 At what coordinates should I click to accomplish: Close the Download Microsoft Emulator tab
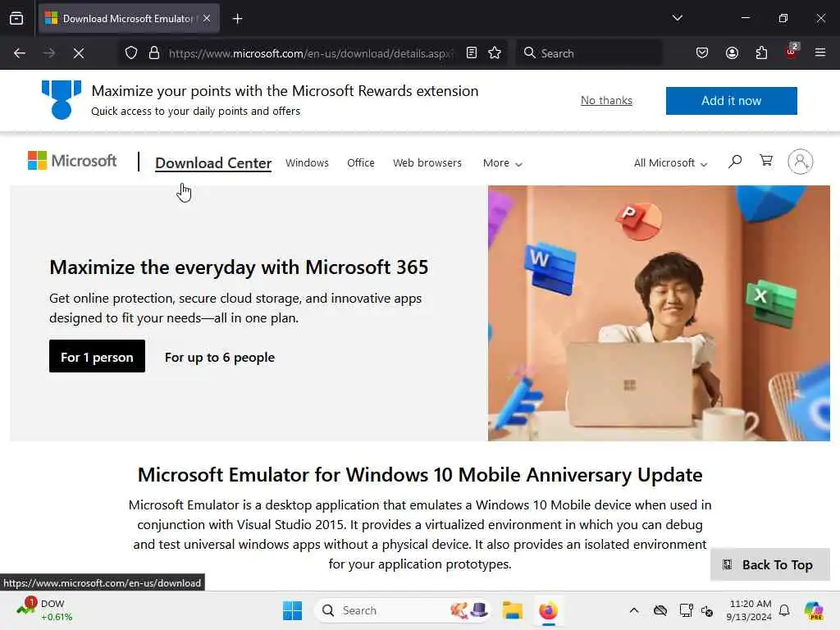click(x=207, y=18)
